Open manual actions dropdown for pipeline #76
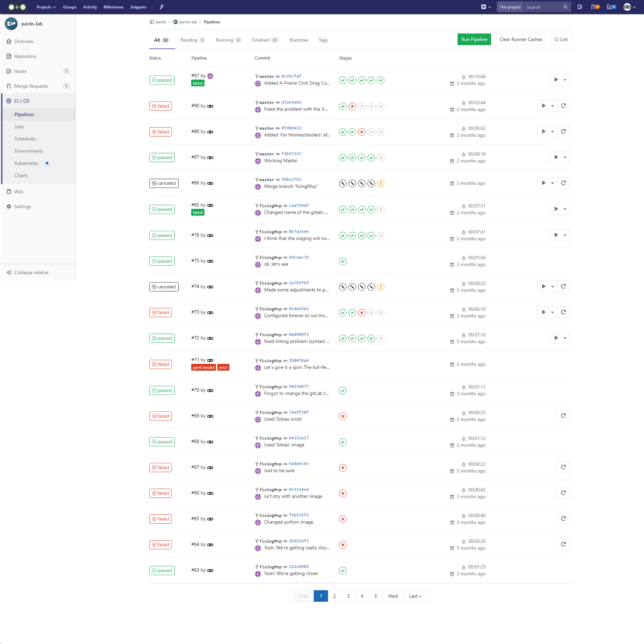The height and width of the screenshot is (644, 644). 560,235
